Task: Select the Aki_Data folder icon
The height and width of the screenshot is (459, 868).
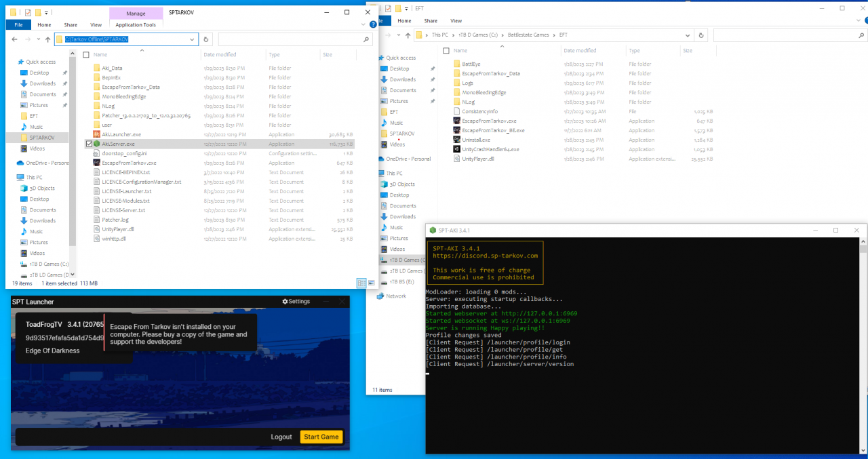Action: click(x=96, y=68)
